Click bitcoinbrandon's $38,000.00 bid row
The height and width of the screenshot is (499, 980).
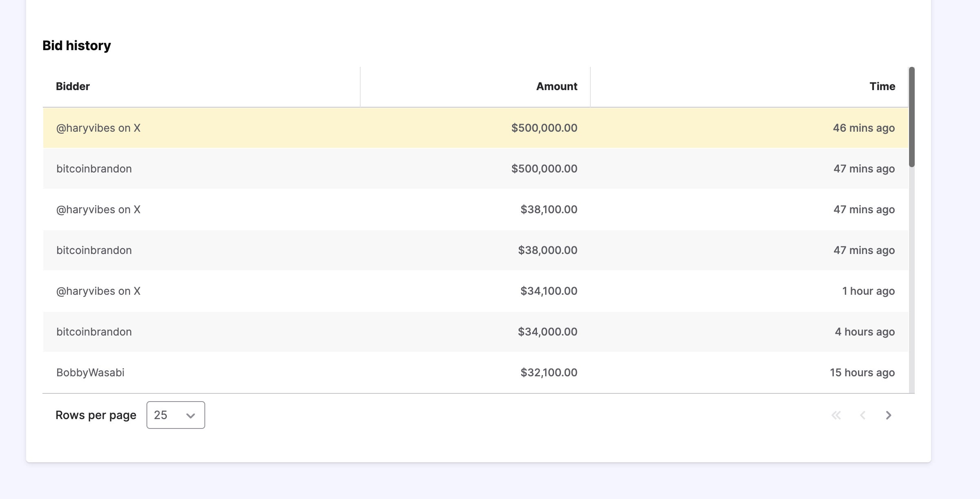pyautogui.click(x=94, y=250)
